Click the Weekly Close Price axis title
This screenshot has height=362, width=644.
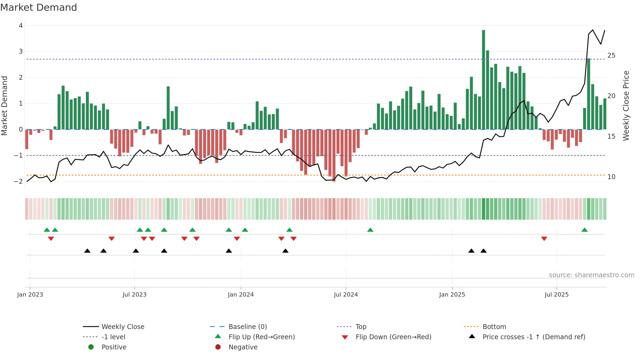(626, 106)
